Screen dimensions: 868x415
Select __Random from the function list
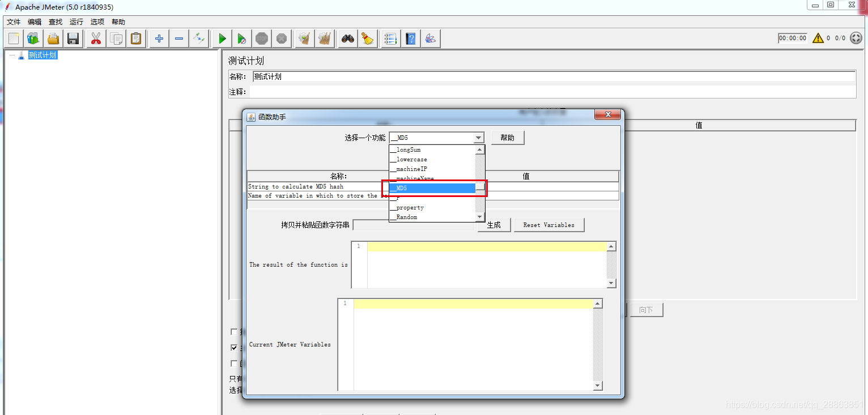point(432,217)
